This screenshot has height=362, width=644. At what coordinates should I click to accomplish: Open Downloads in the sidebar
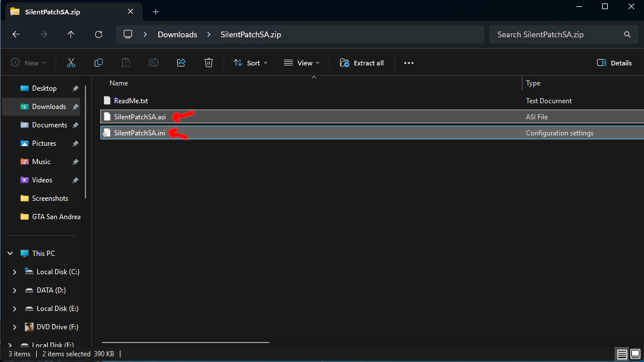49,107
